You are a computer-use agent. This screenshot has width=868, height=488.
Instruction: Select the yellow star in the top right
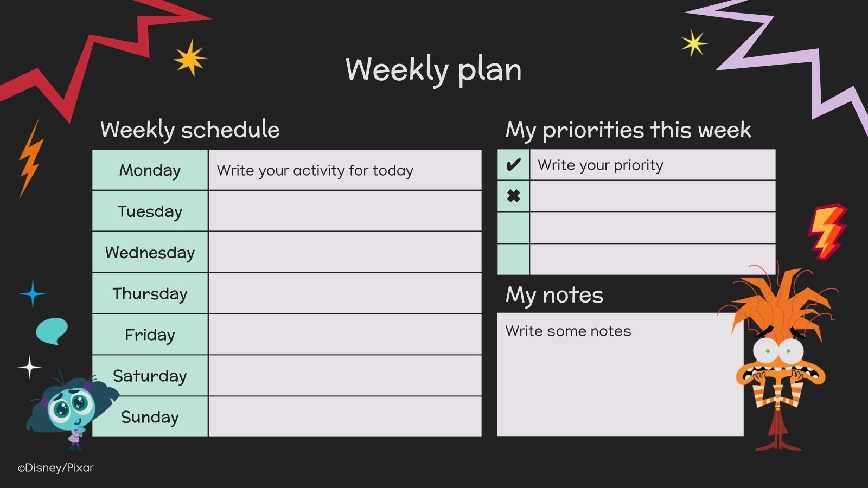pyautogui.click(x=694, y=43)
